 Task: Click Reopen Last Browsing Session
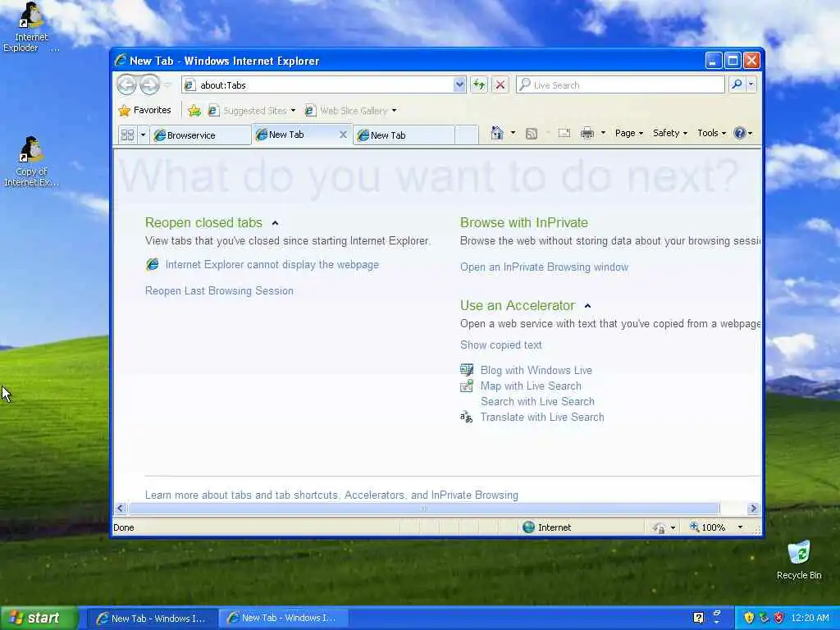(x=219, y=291)
